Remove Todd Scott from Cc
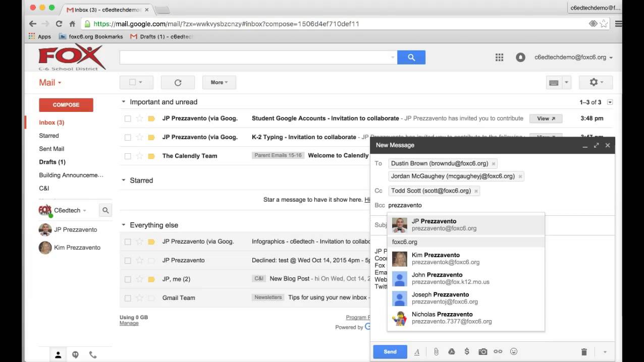This screenshot has width=644, height=362. pos(476,191)
